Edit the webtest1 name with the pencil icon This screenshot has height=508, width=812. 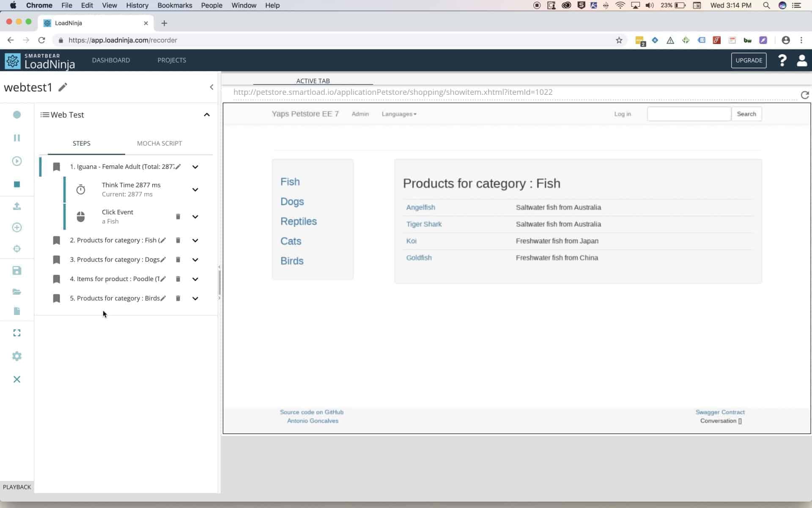tap(63, 87)
